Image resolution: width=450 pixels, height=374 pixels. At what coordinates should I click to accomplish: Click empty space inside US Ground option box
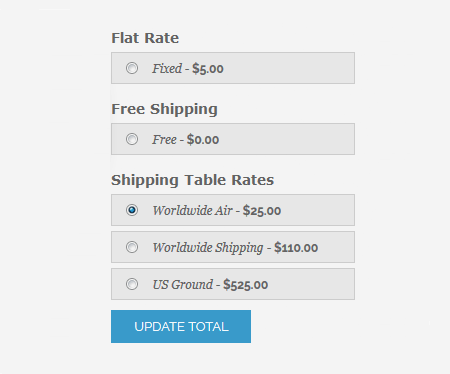(x=310, y=284)
